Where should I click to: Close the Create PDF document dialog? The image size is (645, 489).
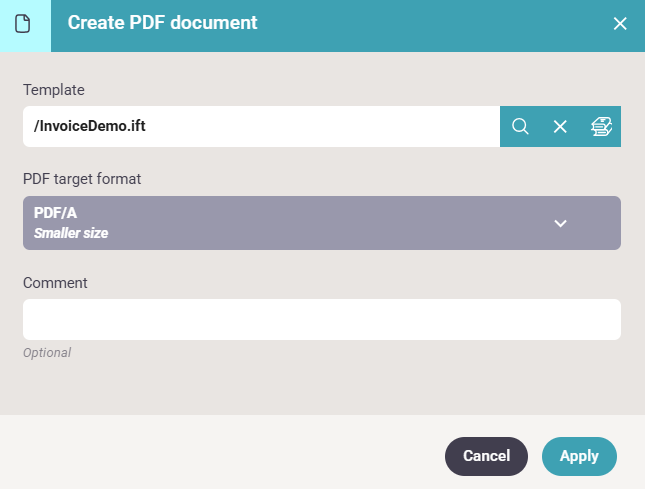coord(620,23)
